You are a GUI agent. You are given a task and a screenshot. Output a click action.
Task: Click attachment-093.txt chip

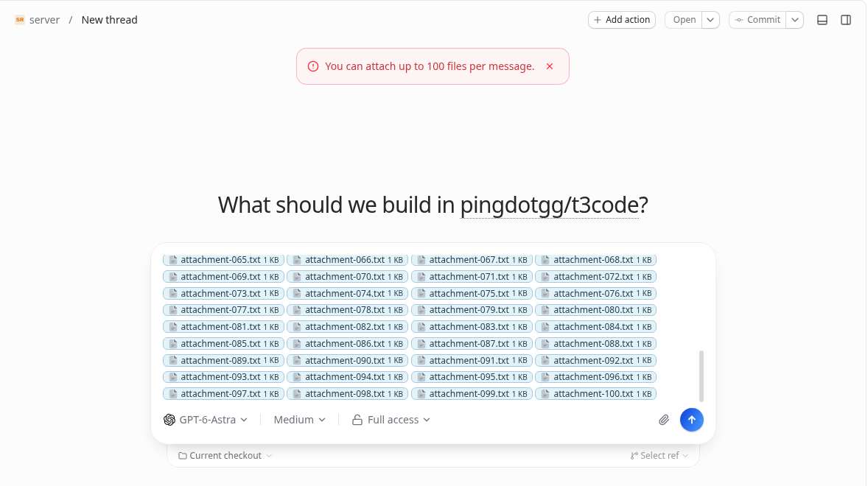pos(224,377)
